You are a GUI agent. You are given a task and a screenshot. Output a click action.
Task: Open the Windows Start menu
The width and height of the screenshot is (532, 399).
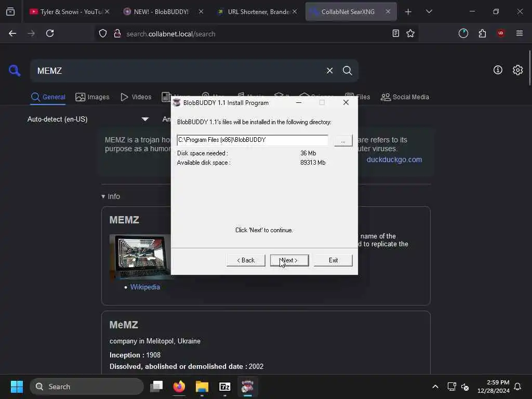tap(17, 387)
